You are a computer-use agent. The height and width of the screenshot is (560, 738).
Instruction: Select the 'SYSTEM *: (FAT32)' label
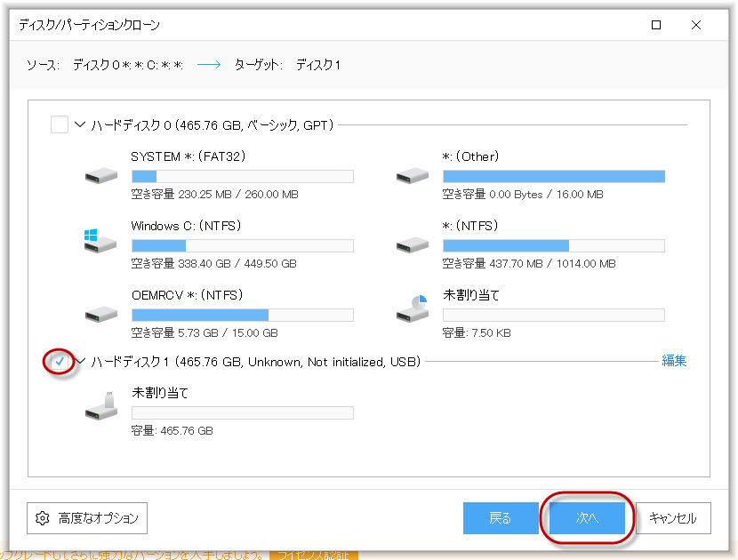(x=189, y=156)
